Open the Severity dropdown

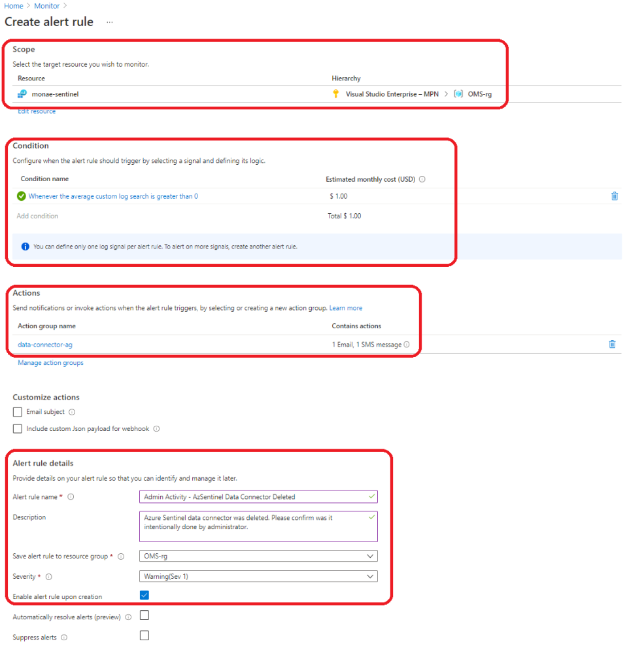pyautogui.click(x=258, y=576)
